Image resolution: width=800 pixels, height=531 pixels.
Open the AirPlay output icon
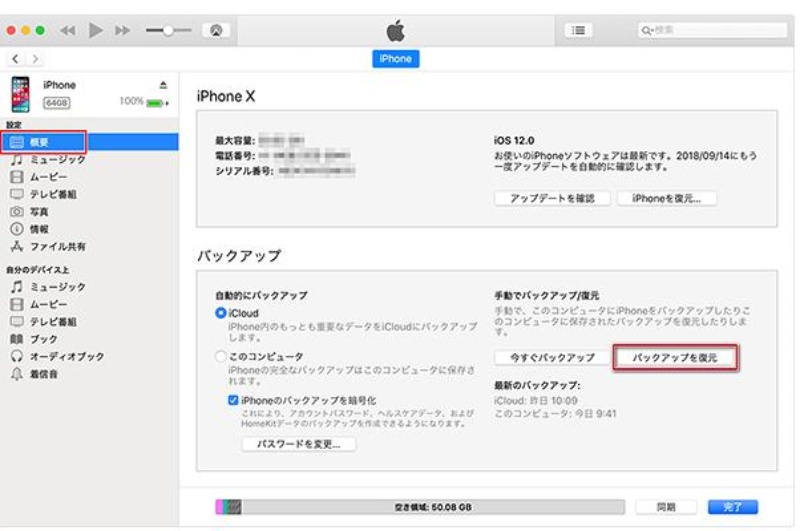[x=216, y=31]
